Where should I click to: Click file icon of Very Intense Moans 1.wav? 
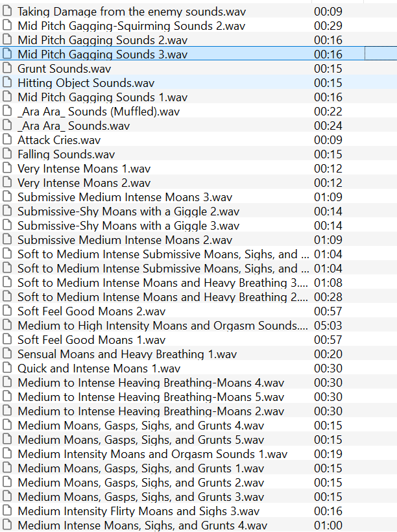(6, 168)
